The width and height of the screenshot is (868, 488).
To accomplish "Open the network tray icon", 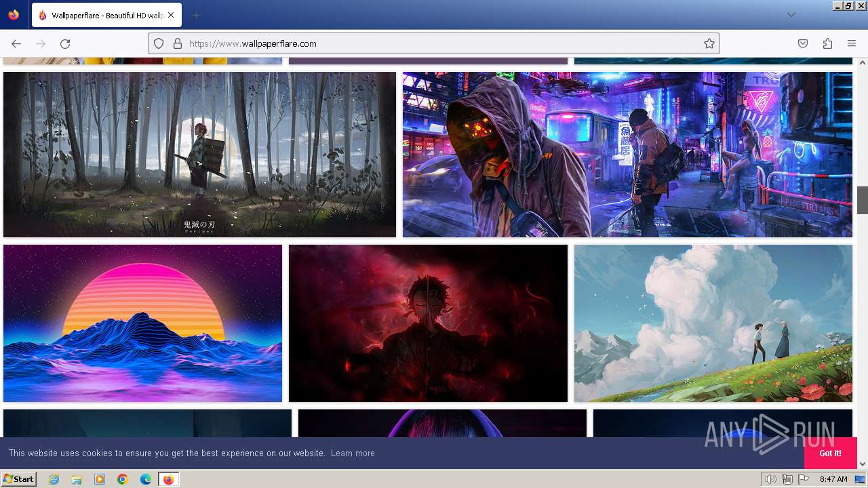I will pos(787,479).
